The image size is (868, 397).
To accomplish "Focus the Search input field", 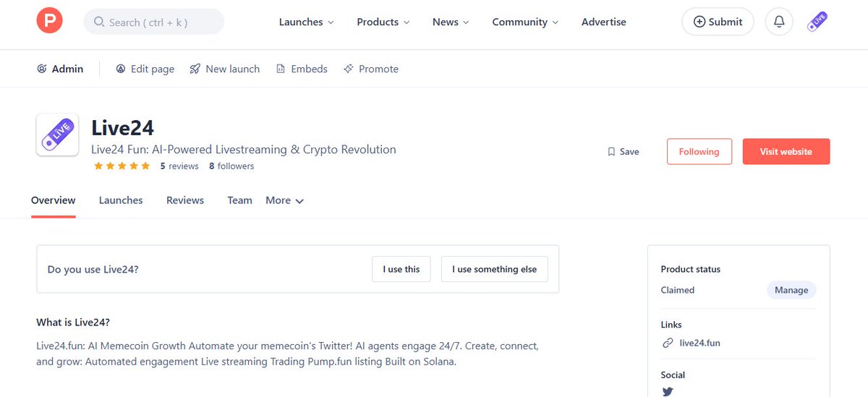I will (x=154, y=22).
